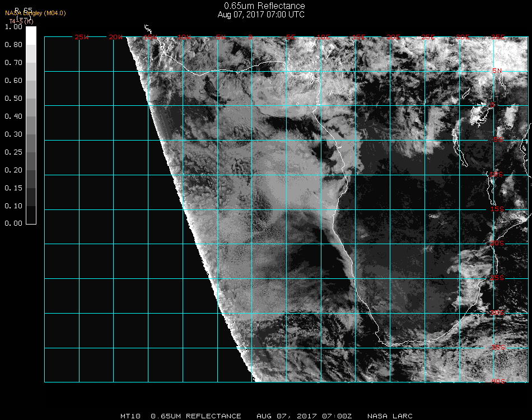Viewport: 532px width, 420px height.
Task: Click the 0.60 colorbar value
Action: click(x=13, y=81)
